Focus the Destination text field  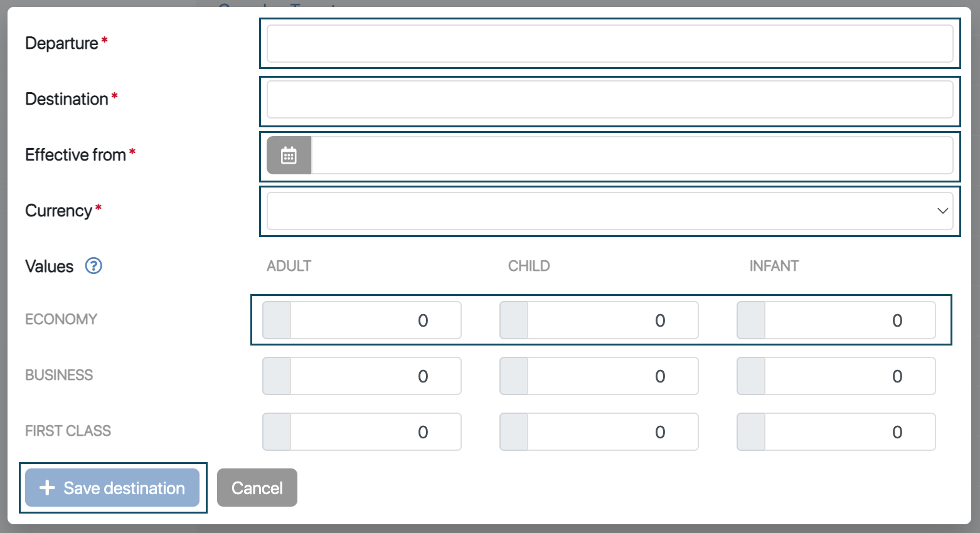pos(609,100)
